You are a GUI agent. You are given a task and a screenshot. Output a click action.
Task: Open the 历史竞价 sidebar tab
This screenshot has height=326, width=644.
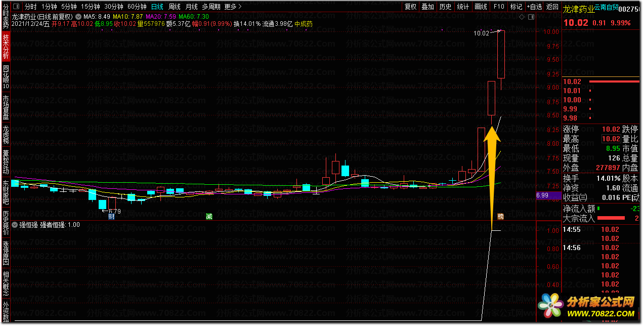pos(6,223)
